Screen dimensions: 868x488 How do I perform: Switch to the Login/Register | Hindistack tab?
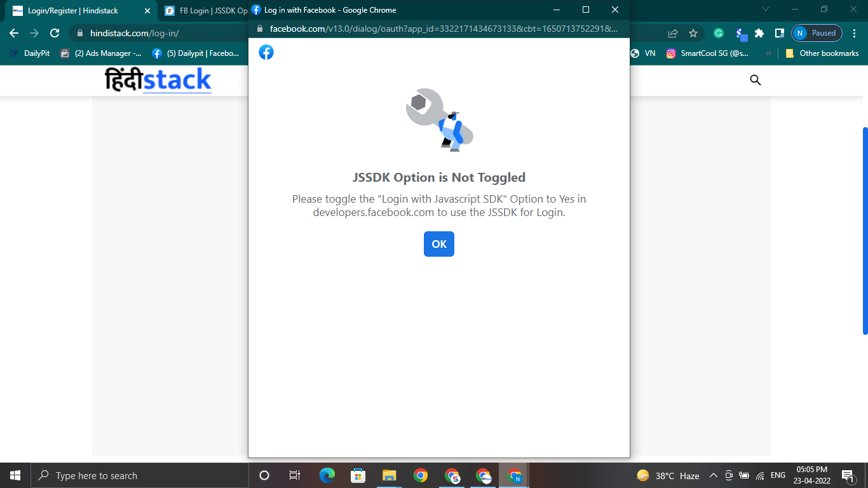pos(81,11)
